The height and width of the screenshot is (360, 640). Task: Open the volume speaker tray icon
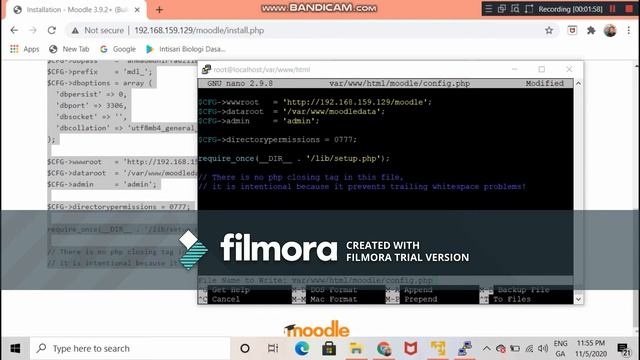[543, 349]
